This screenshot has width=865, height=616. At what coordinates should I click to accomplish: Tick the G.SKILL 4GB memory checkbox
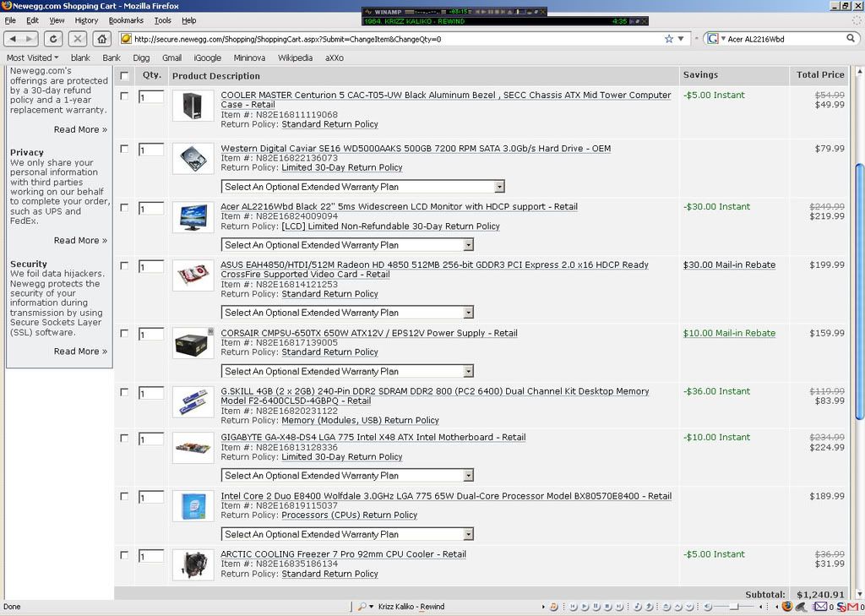pyautogui.click(x=124, y=392)
